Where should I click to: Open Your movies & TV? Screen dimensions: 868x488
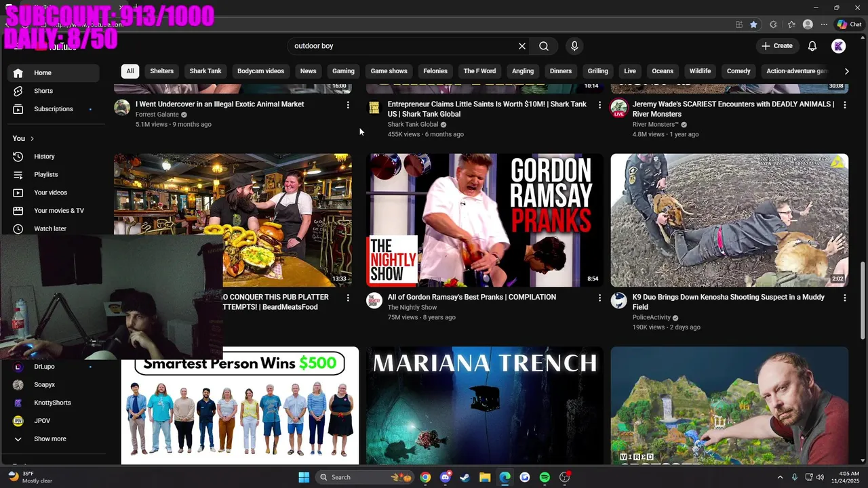tap(54, 210)
